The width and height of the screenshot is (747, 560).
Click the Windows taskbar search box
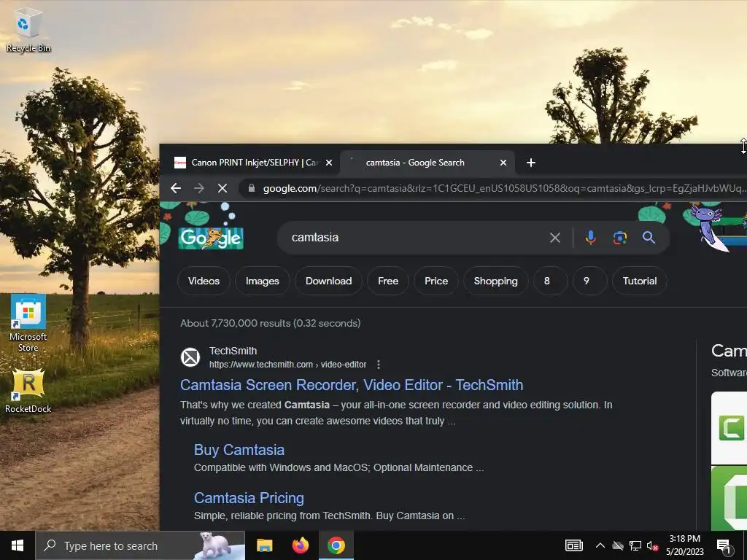pyautogui.click(x=140, y=545)
